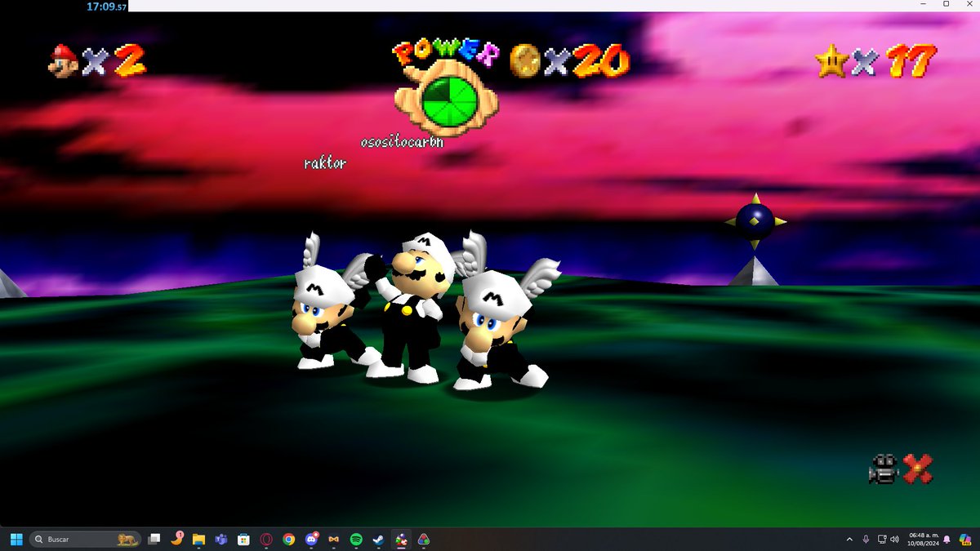Click the Lakitu camera icon

coord(883,469)
